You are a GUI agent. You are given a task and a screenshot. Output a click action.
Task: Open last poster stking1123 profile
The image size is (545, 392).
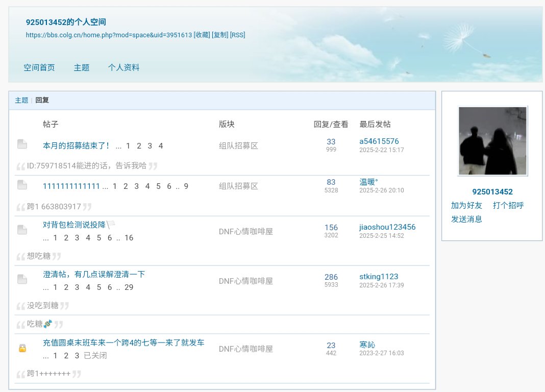click(x=379, y=276)
